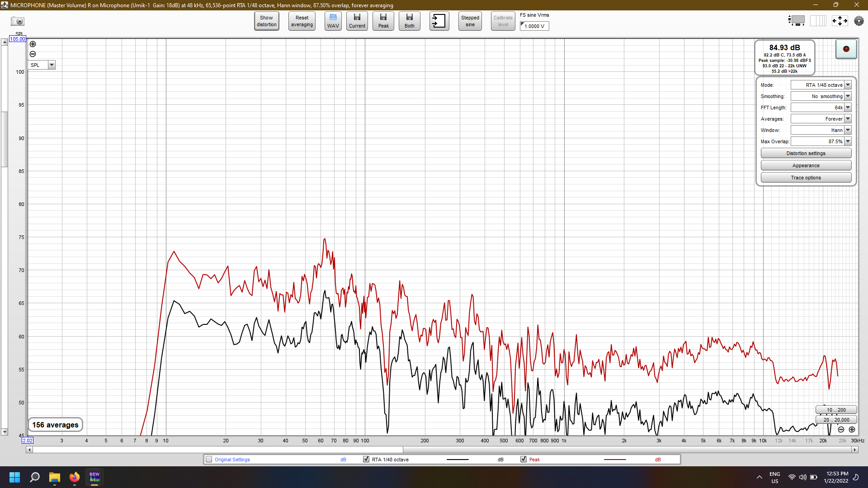Viewport: 868px width, 488px height.
Task: Save WAV file button
Action: click(x=333, y=21)
